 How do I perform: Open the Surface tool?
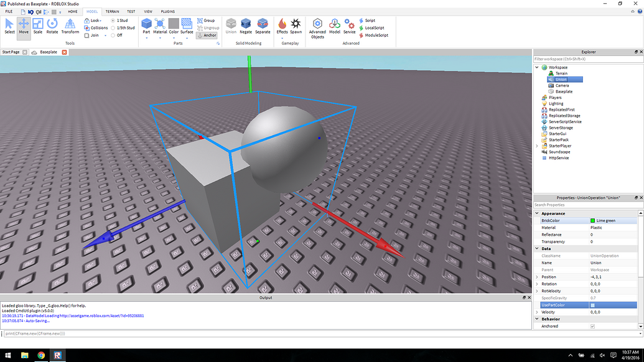[x=187, y=26]
